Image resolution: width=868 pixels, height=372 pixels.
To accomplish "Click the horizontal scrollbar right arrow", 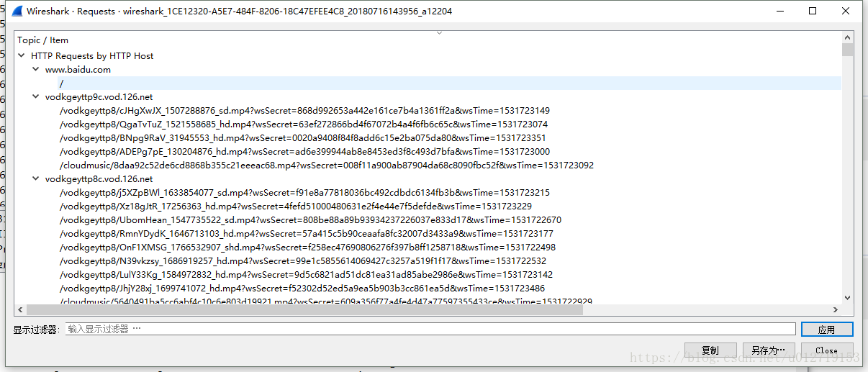I will 836,309.
